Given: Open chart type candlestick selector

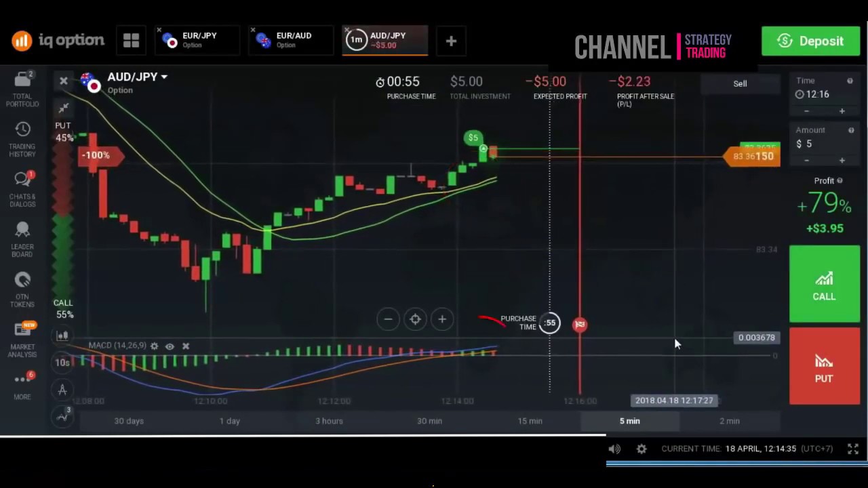Looking at the screenshot, I should (62, 335).
